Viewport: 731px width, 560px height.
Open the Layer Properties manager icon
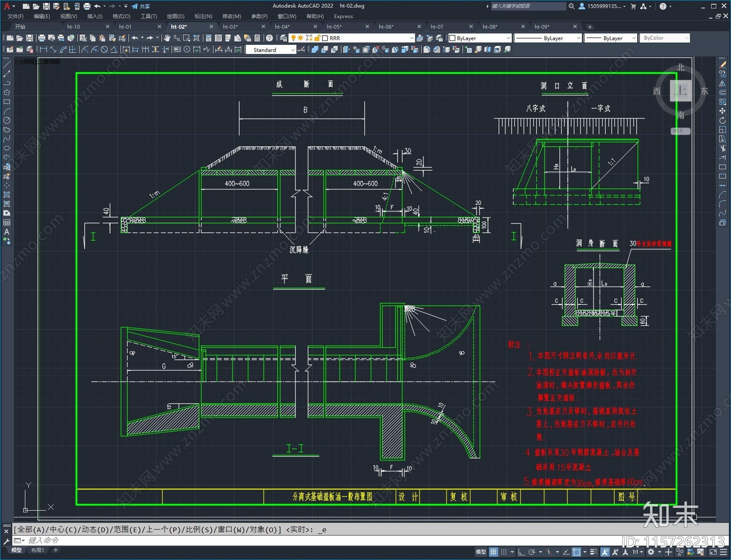pos(283,38)
